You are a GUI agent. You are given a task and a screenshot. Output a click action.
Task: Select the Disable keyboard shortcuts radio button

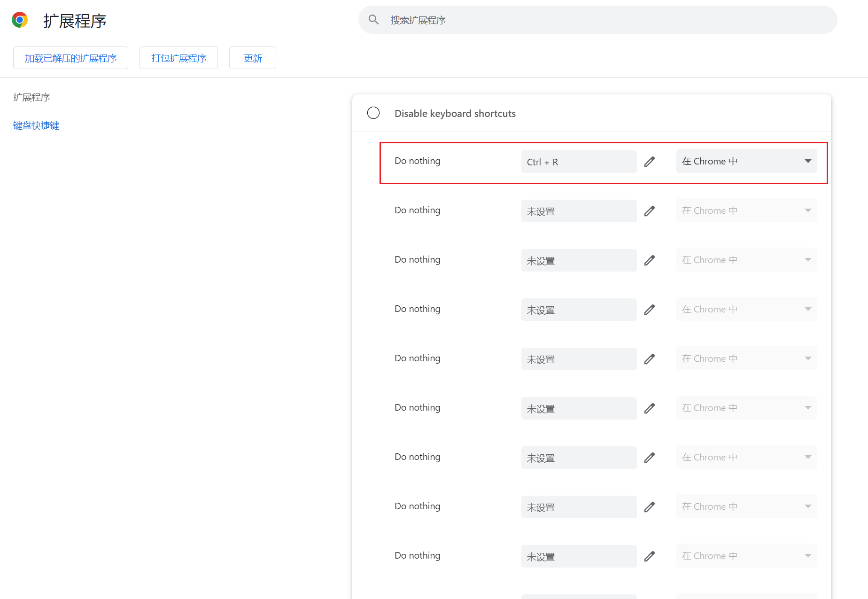pyautogui.click(x=373, y=113)
